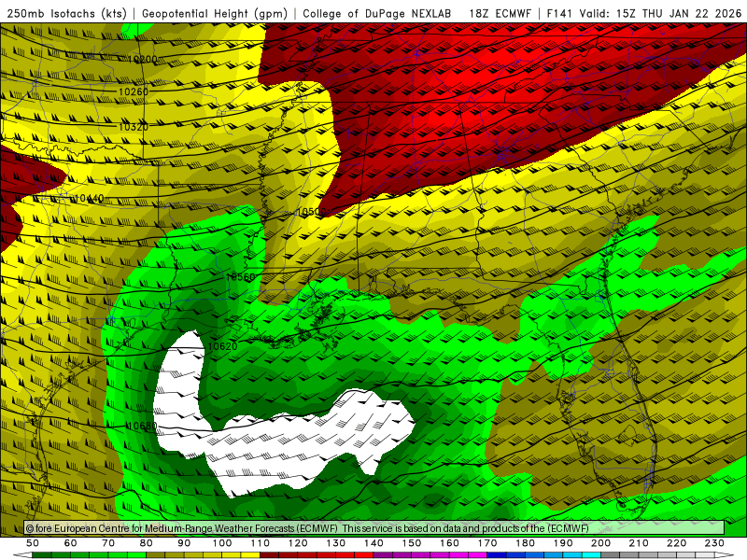The image size is (747, 560).
Task: Click the "F141" forecast hour label
Action: coord(560,13)
